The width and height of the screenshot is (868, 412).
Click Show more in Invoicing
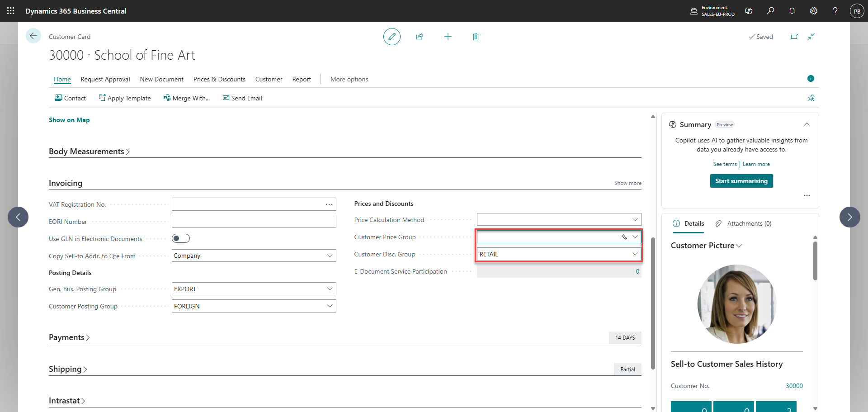click(x=627, y=183)
